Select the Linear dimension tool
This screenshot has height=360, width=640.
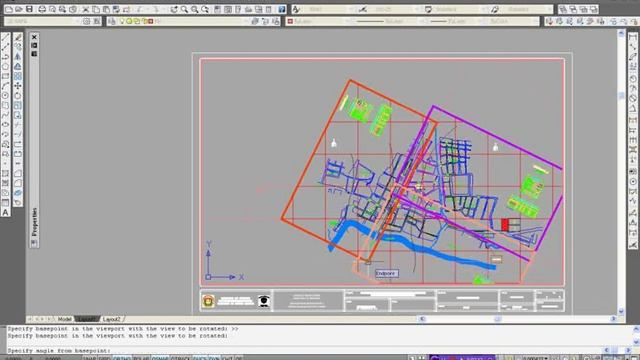pyautogui.click(x=633, y=37)
